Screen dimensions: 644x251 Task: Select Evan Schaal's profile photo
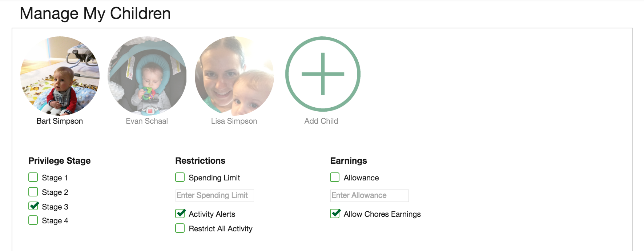[x=147, y=76]
